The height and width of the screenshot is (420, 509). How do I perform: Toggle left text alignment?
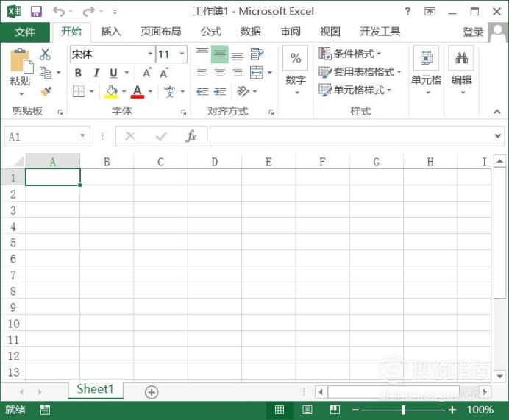(x=202, y=73)
